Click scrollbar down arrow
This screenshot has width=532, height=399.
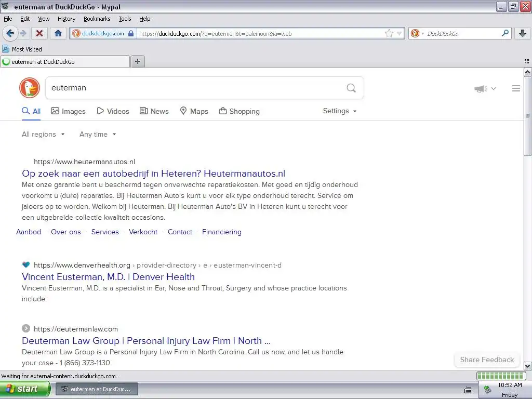coord(527,366)
